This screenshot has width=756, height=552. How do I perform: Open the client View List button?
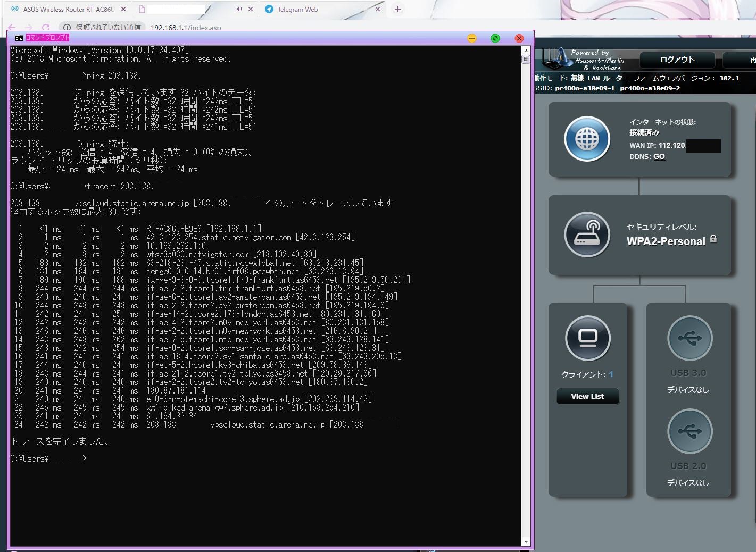point(587,396)
